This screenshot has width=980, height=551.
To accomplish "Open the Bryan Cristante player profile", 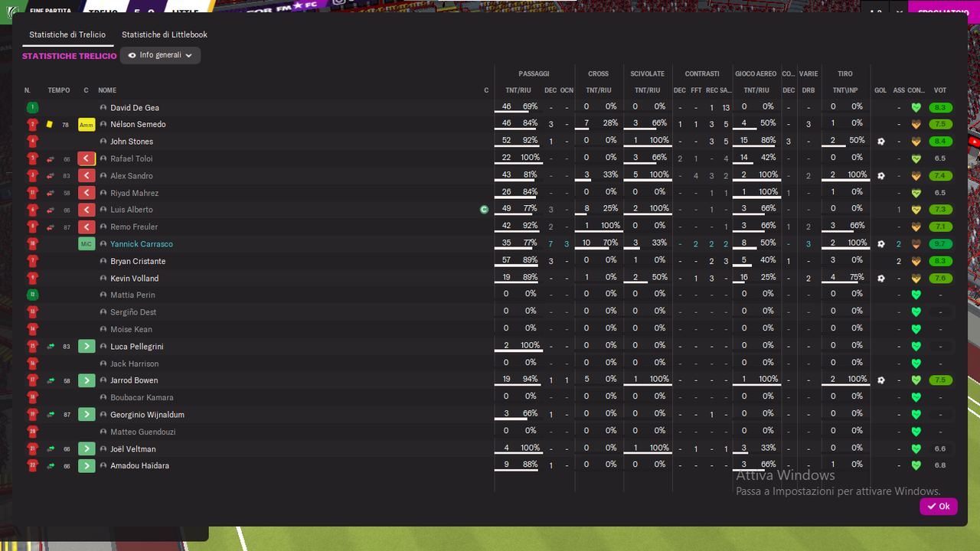I will (x=138, y=262).
